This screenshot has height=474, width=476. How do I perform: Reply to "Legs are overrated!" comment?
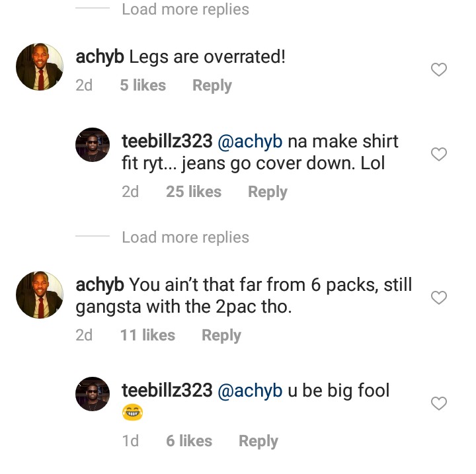coord(212,85)
